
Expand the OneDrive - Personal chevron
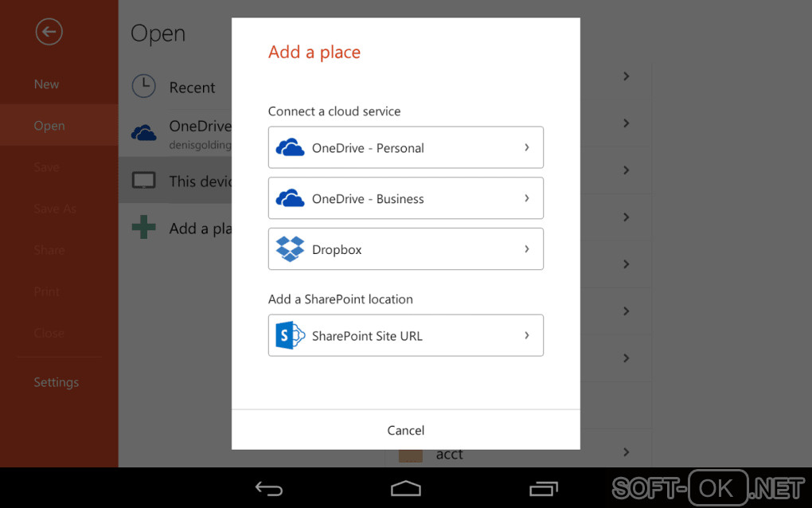coord(527,147)
